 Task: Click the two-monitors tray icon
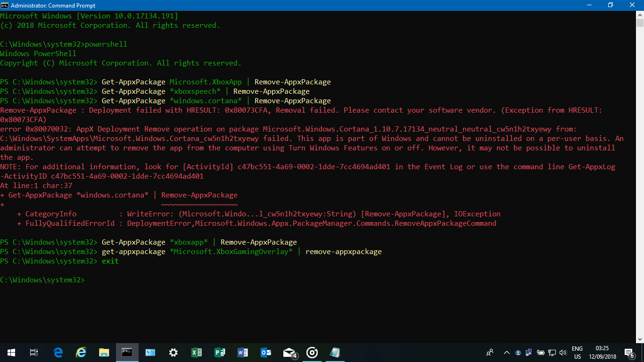pos(529,353)
